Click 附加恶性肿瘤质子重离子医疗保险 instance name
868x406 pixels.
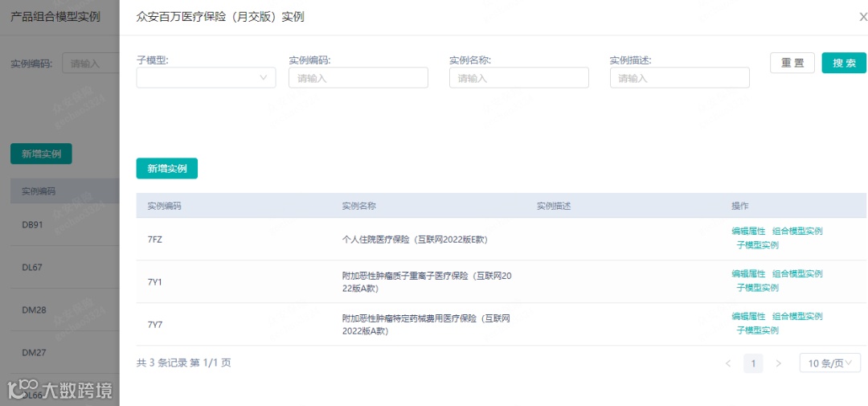(x=427, y=281)
